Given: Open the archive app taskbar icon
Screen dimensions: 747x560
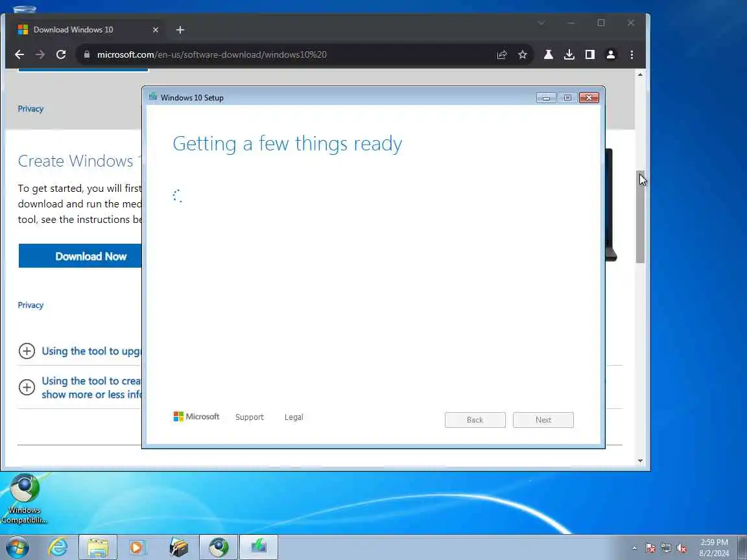Looking at the screenshot, I should coord(179,547).
